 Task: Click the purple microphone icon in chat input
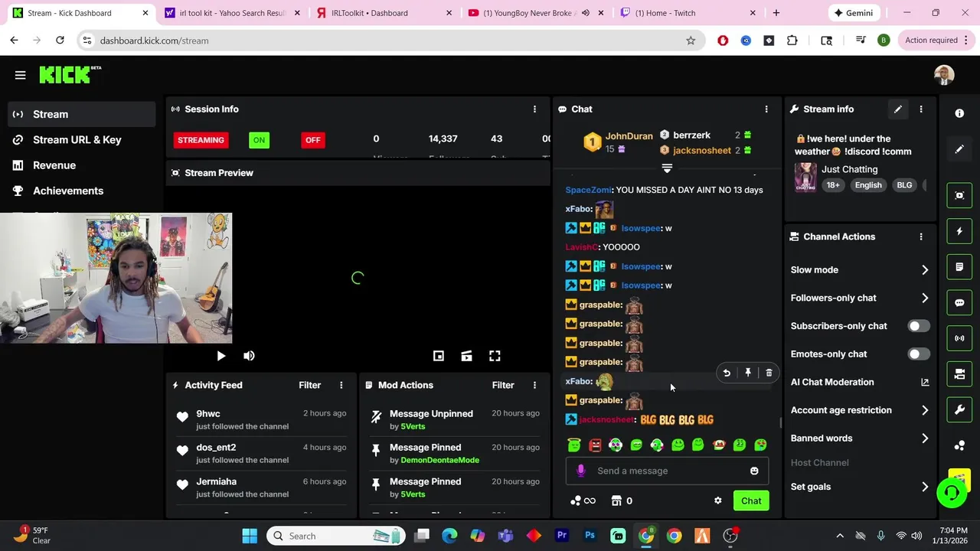[x=580, y=471]
